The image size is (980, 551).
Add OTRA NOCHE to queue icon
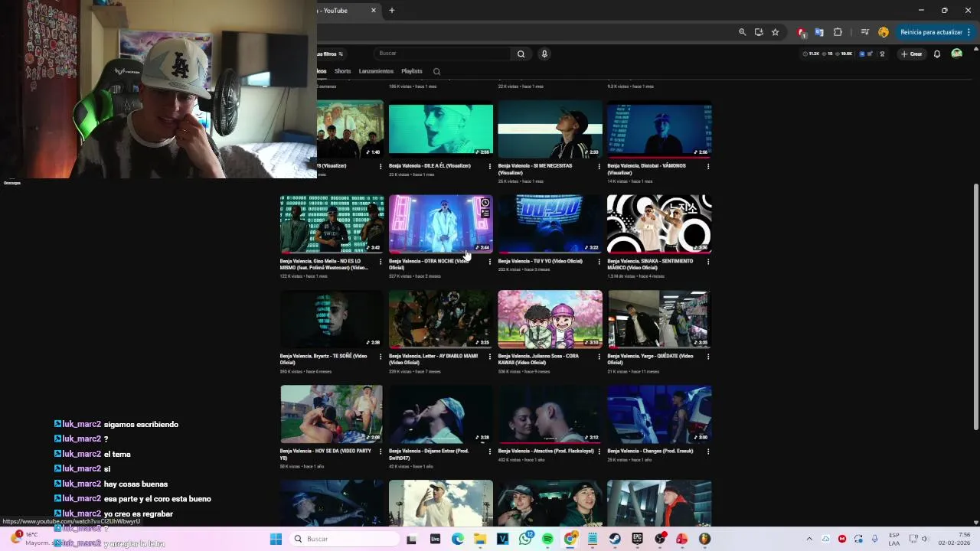pos(485,214)
